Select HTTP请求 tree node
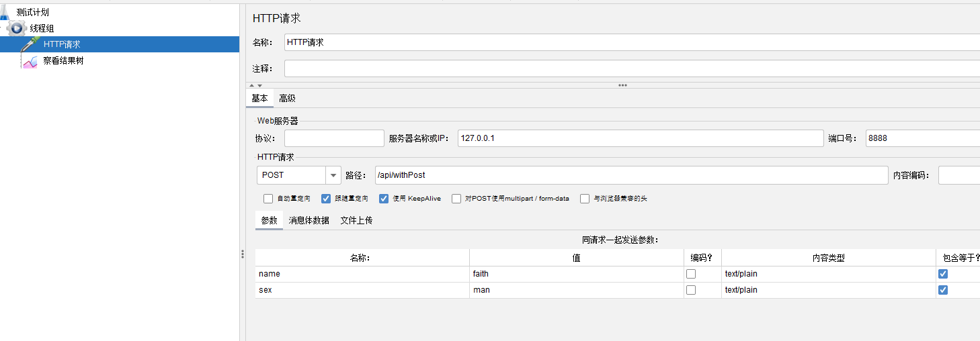This screenshot has height=341, width=980. (x=62, y=44)
